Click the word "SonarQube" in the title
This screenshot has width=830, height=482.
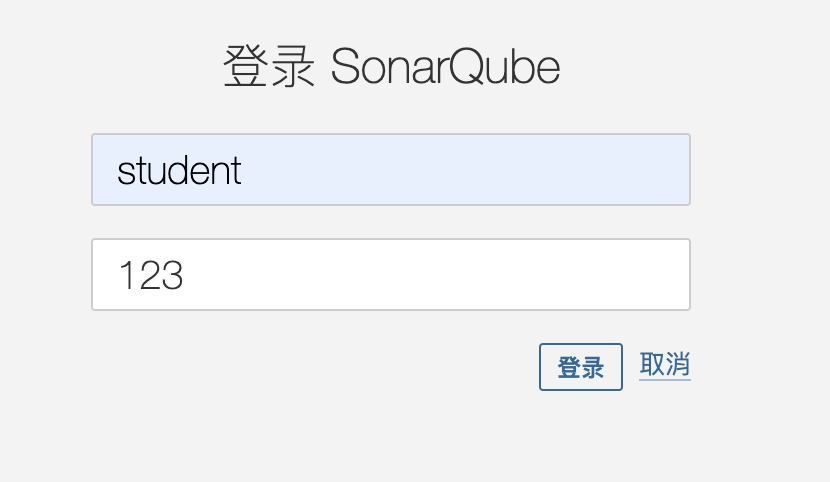[445, 68]
